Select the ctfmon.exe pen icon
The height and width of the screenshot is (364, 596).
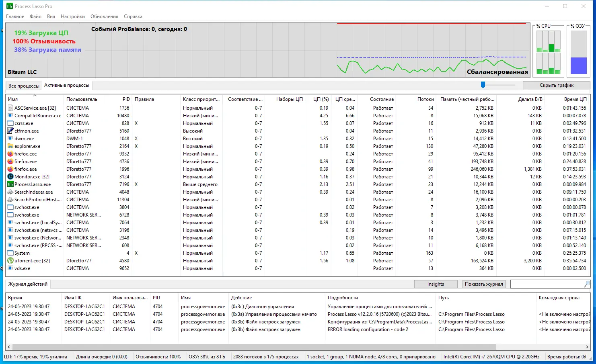click(10, 131)
